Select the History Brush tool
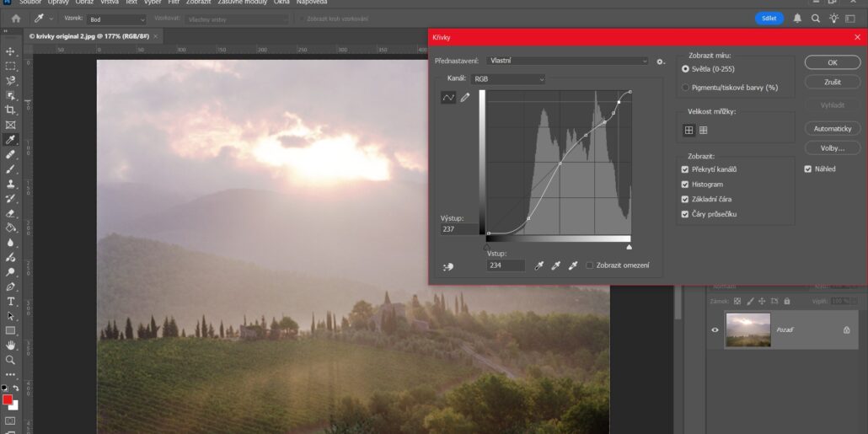 (x=10, y=199)
